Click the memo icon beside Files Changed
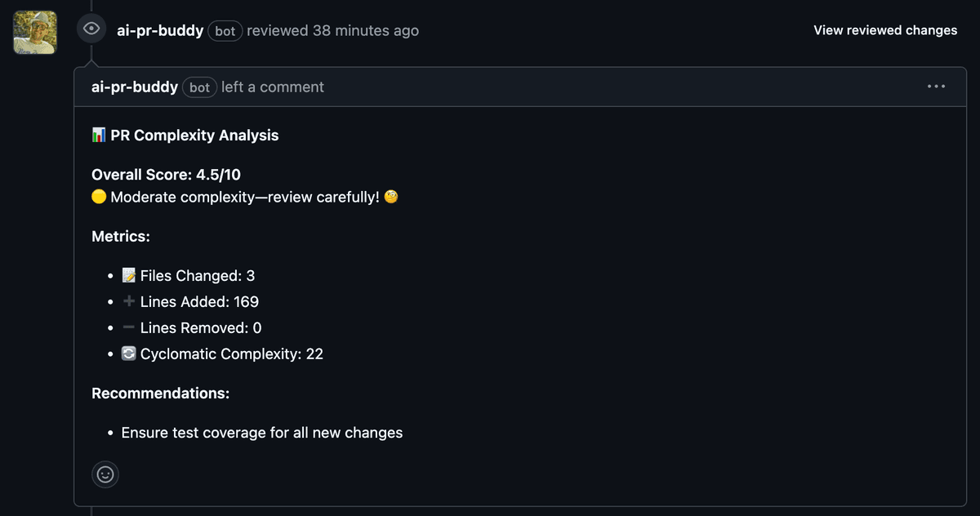Image resolution: width=980 pixels, height=516 pixels. 128,276
